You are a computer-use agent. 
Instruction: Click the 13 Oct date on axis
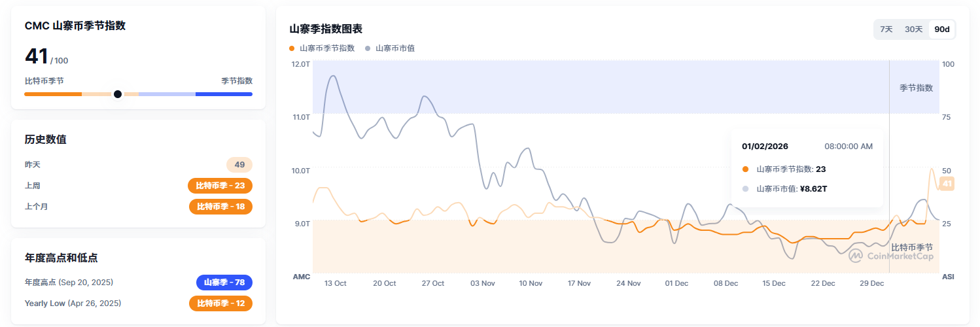coord(336,284)
